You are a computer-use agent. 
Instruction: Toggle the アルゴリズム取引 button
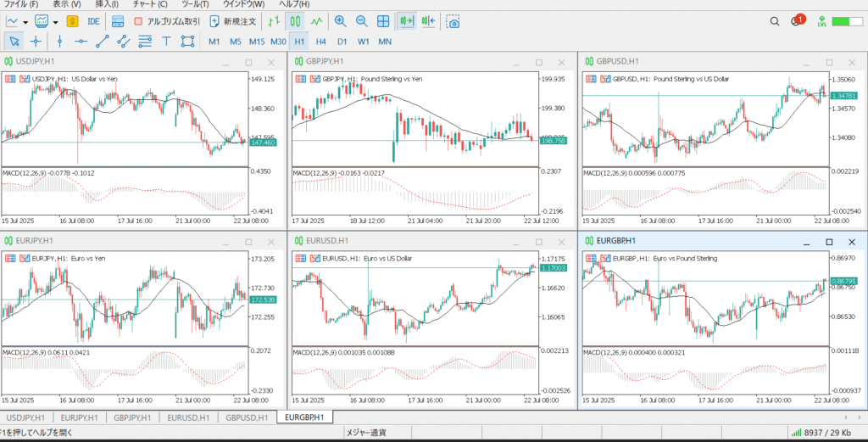point(167,21)
